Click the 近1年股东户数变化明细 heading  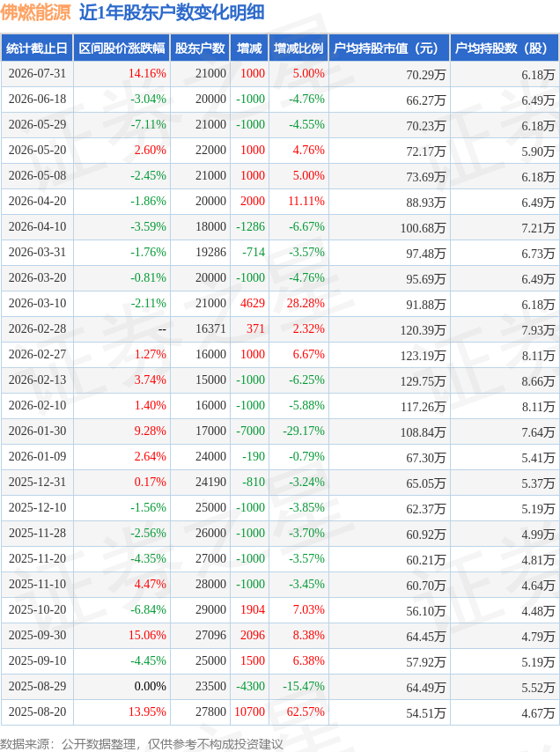click(x=172, y=13)
